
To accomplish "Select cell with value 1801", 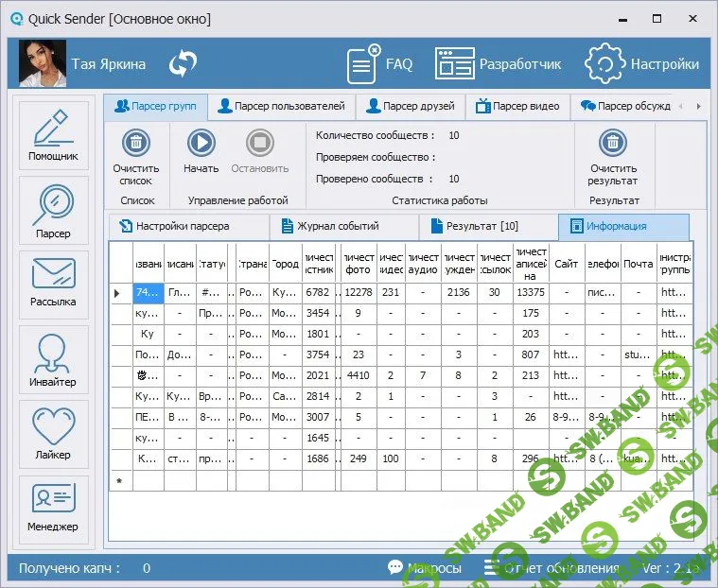I will pyautogui.click(x=318, y=334).
